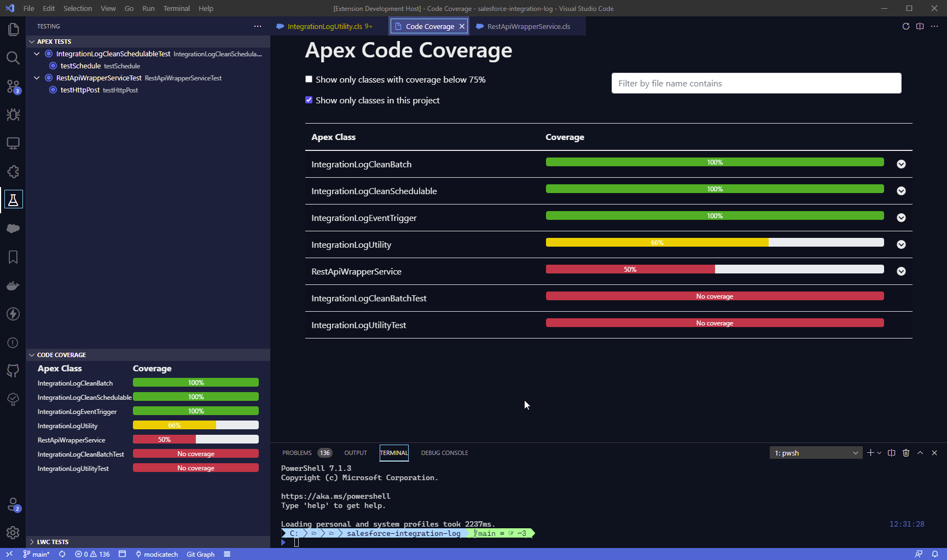This screenshot has height=560, width=947.
Task: Expand IntegrationLogUtility coverage details
Action: [901, 244]
